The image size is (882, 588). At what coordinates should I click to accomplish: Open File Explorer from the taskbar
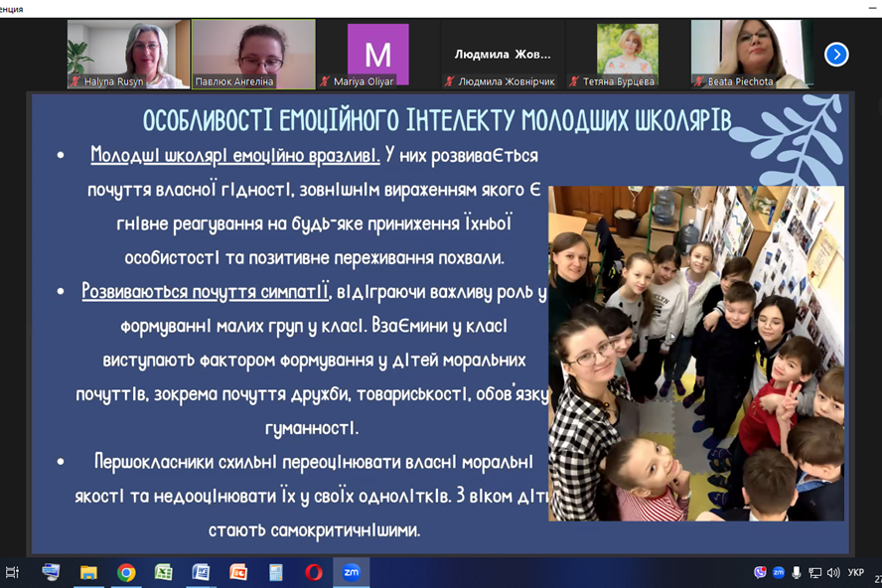(x=88, y=572)
